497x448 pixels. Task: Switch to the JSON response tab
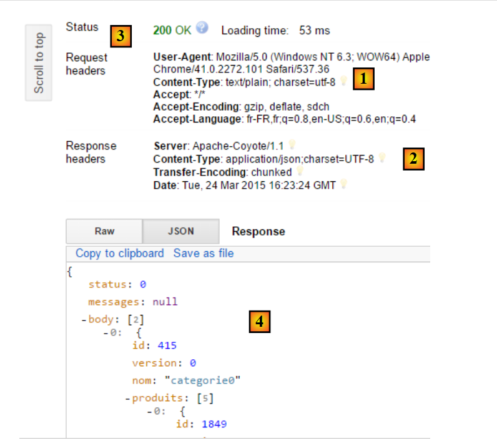click(180, 231)
